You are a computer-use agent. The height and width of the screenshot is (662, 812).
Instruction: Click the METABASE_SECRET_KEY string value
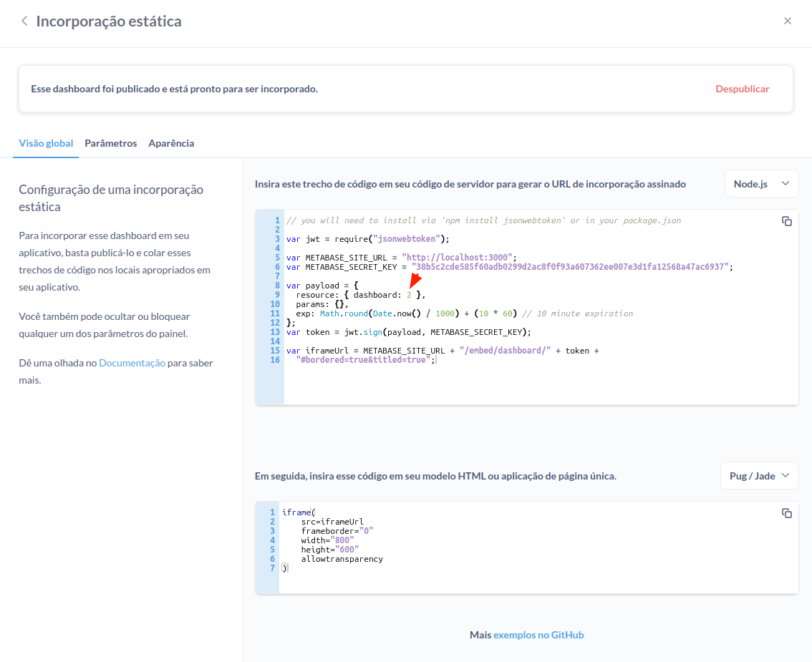pyautogui.click(x=570, y=266)
